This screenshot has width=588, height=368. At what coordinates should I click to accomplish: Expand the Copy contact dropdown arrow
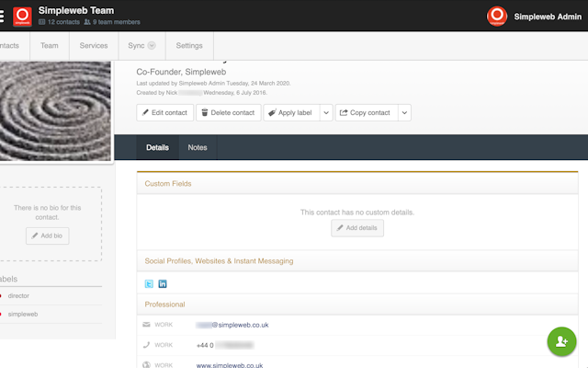pyautogui.click(x=404, y=113)
